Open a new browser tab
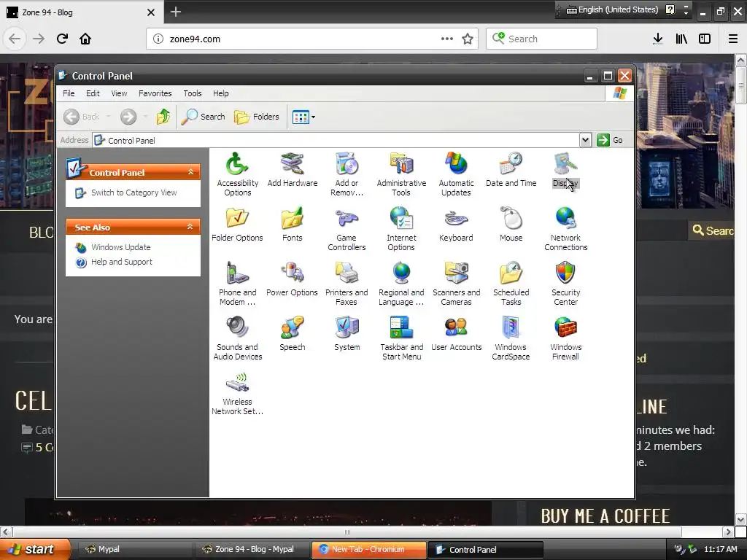The height and width of the screenshot is (560, 747). tap(175, 12)
